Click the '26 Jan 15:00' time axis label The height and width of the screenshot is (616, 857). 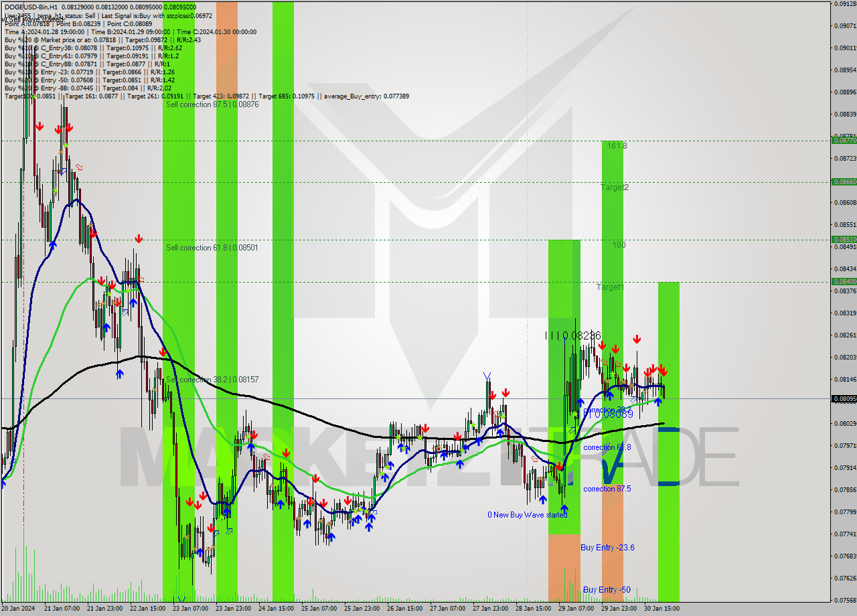[x=404, y=609]
